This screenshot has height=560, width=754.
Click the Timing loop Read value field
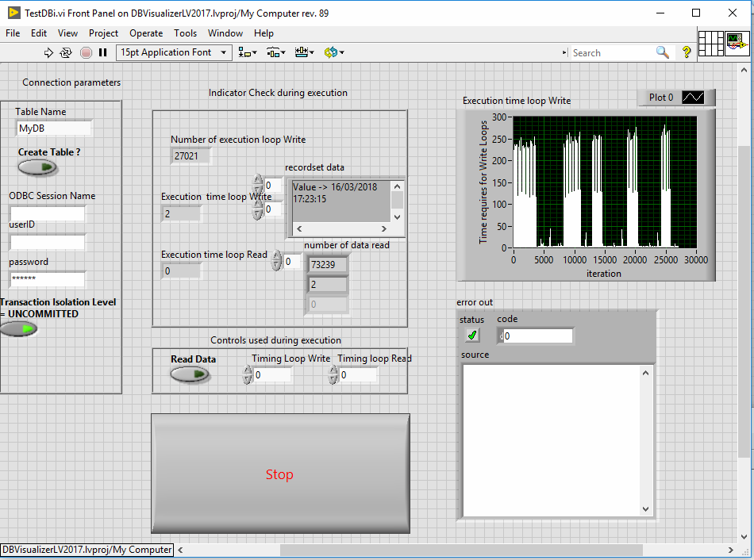click(x=358, y=375)
